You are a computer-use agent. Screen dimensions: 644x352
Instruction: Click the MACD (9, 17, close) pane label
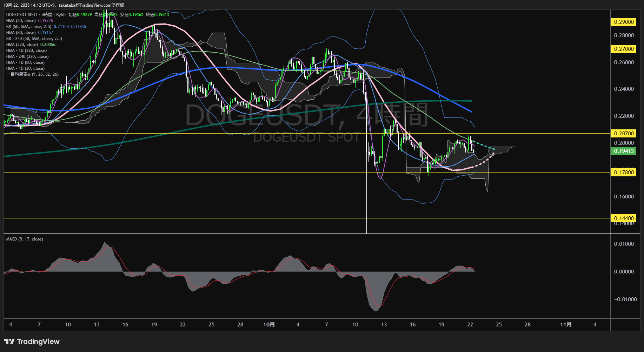[x=25, y=239]
